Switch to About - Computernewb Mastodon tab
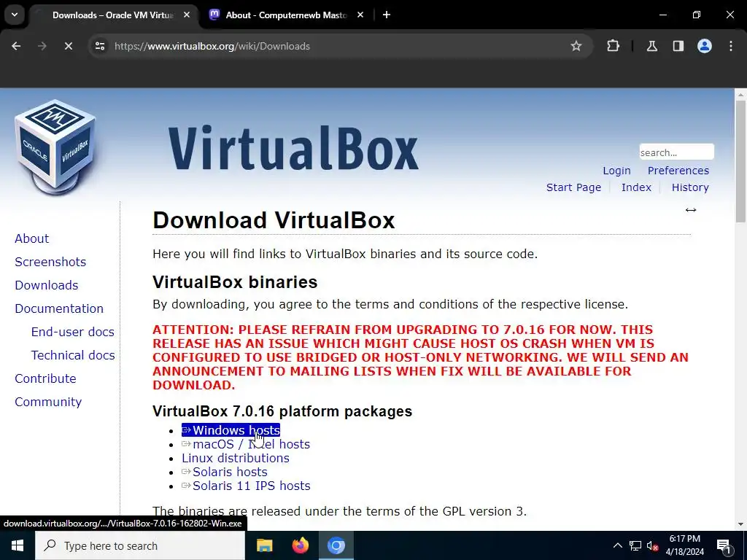Screen dimensions: 747x560 pos(286,15)
